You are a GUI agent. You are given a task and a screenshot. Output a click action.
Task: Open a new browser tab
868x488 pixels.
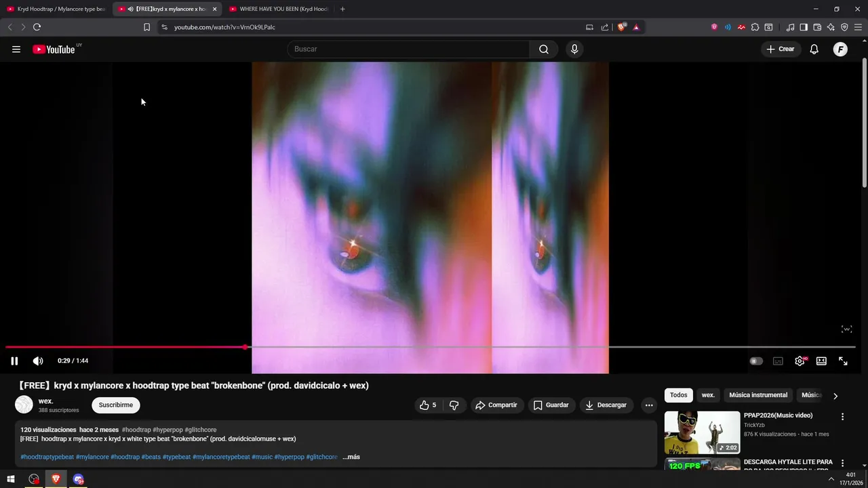[x=342, y=9]
